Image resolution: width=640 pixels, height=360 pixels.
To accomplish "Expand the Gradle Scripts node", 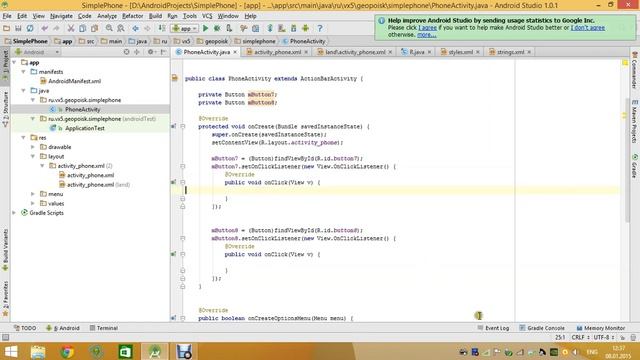I will (x=14, y=213).
